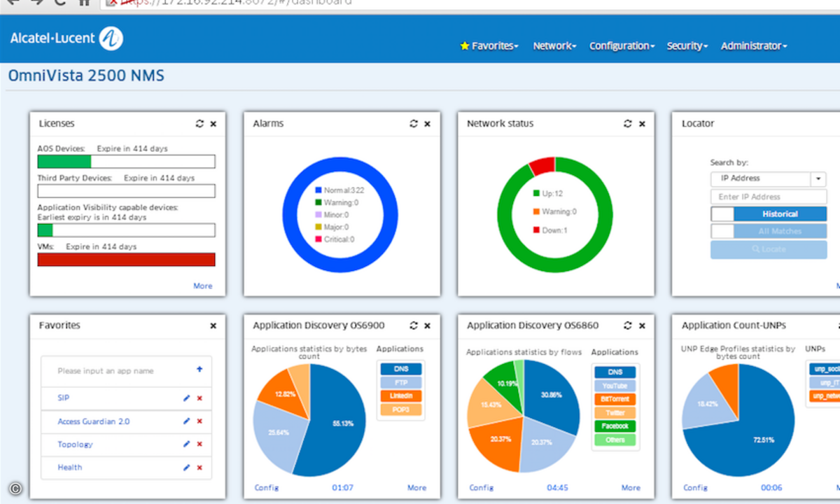Toggle YouTube legend in OS6860 widget

pyautogui.click(x=615, y=386)
